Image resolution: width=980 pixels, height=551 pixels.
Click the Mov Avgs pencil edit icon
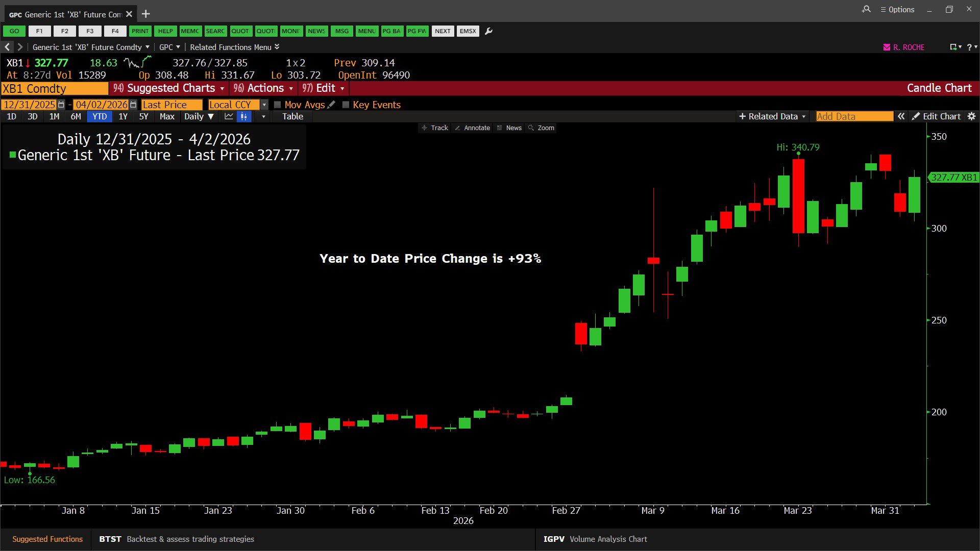332,105
